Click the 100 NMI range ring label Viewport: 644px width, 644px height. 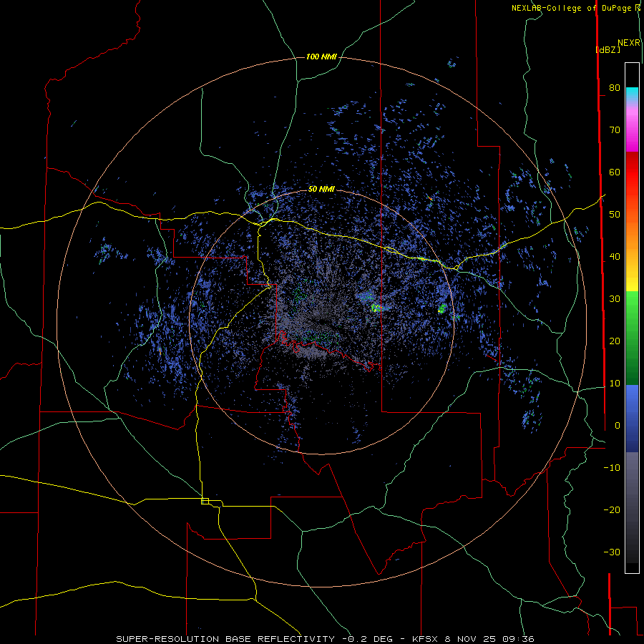click(x=321, y=57)
